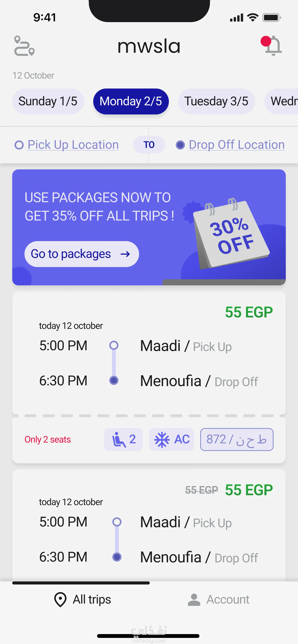Open Pick Up Location selector

click(x=73, y=145)
